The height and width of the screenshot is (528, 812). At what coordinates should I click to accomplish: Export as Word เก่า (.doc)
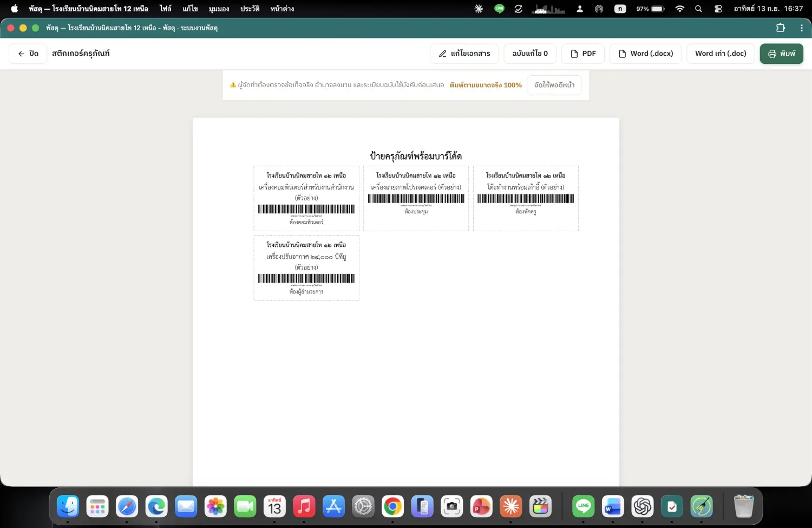coord(721,54)
